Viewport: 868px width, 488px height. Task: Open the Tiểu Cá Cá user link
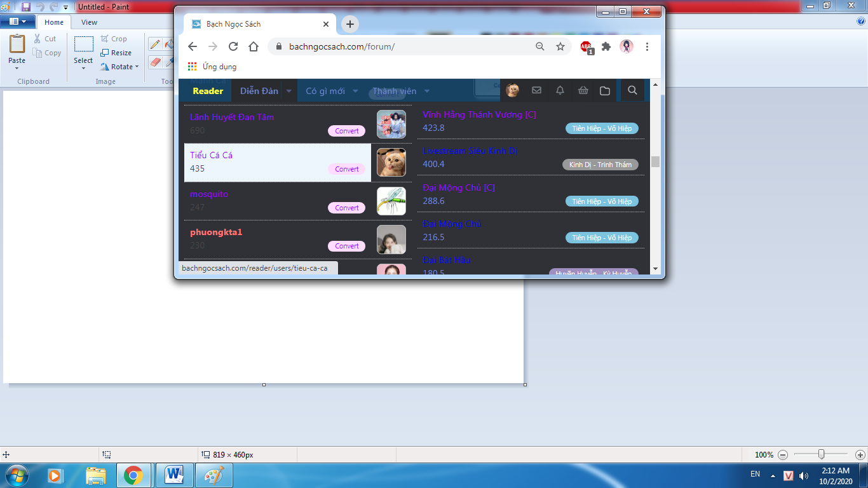211,155
